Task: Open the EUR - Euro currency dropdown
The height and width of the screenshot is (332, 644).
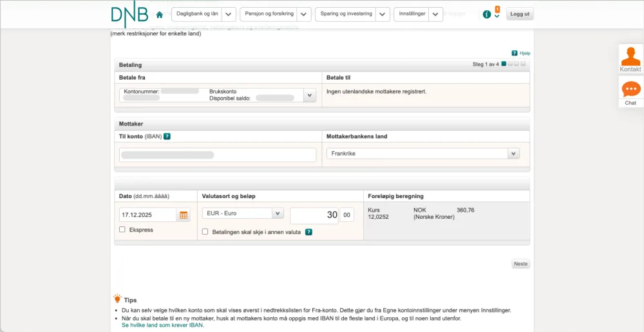Action: [x=277, y=214]
